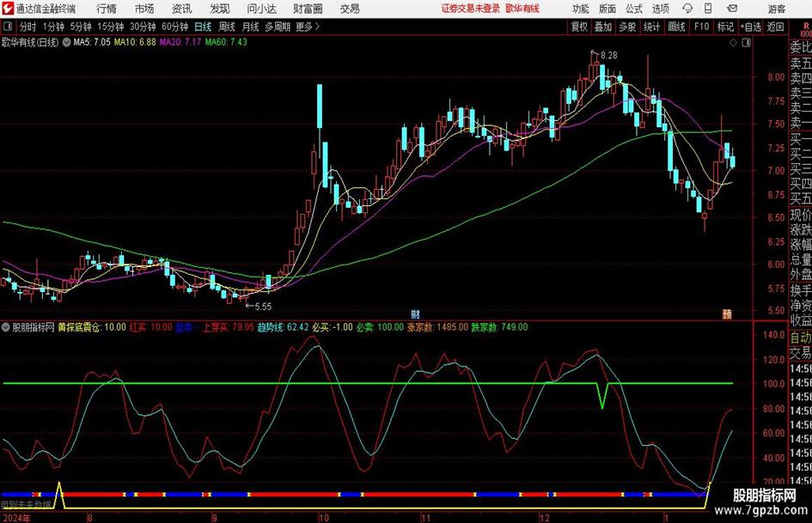
Task: Switch to the 分时 view tab
Action: [27, 27]
